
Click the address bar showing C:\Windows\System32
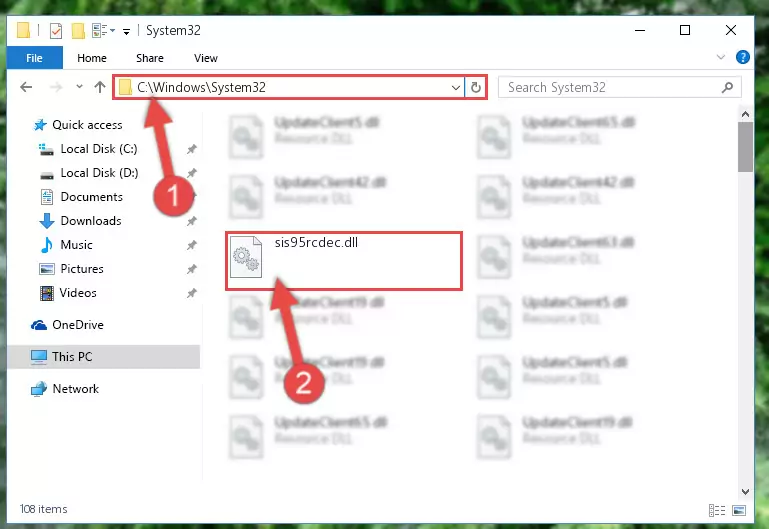[x=289, y=87]
